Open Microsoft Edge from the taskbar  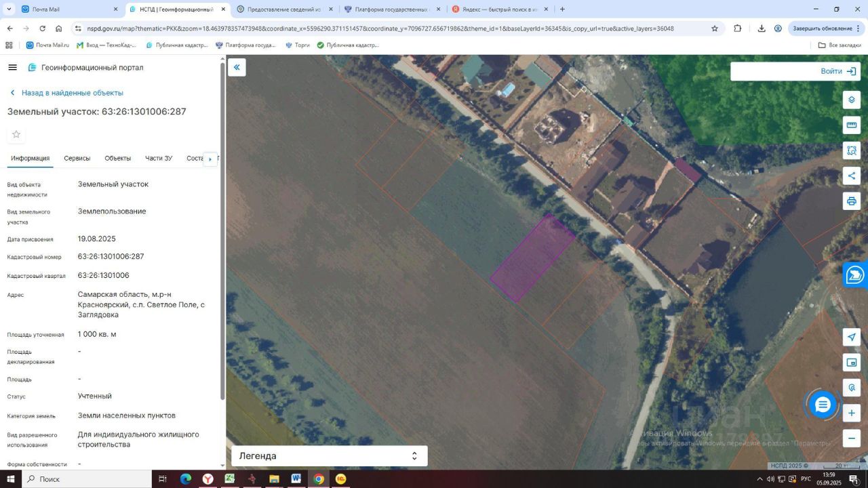pos(185,479)
